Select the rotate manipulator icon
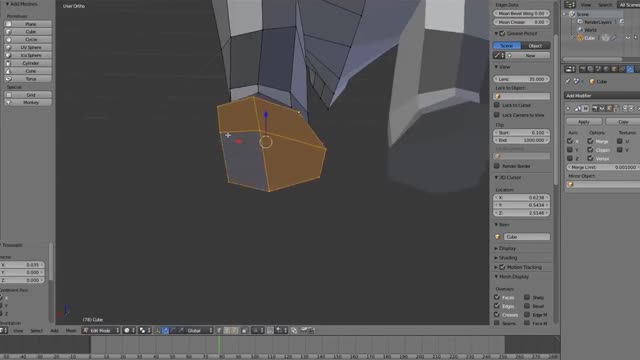Image resolution: width=640 pixels, height=360 pixels. click(173, 330)
